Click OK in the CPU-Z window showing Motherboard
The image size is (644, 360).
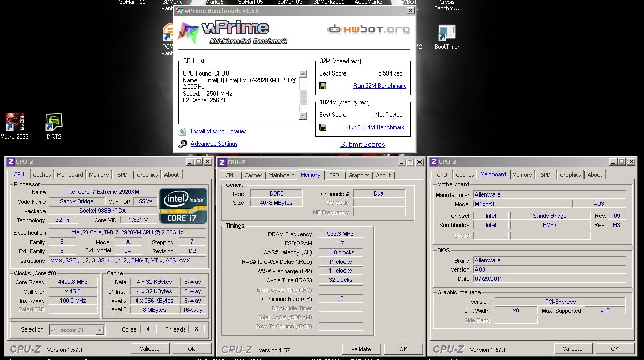click(x=615, y=349)
